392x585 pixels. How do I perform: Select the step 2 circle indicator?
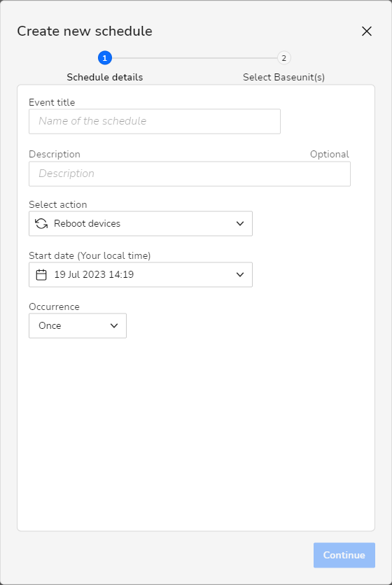tap(283, 58)
